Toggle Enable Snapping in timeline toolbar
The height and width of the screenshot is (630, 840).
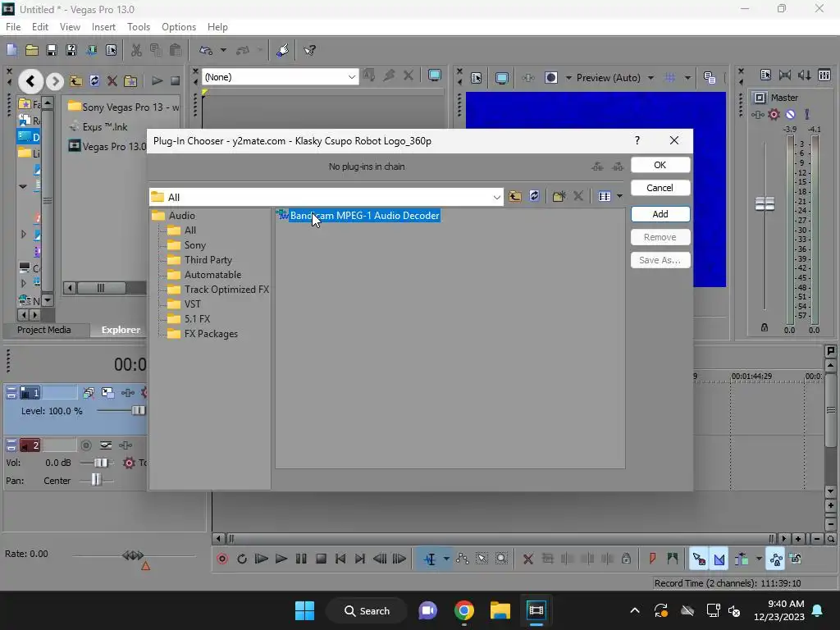[699, 559]
